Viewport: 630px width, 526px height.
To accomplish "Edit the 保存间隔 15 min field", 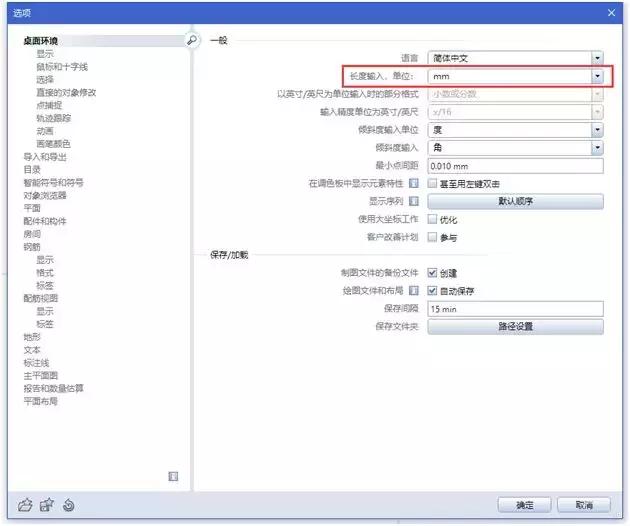I will pos(515,309).
